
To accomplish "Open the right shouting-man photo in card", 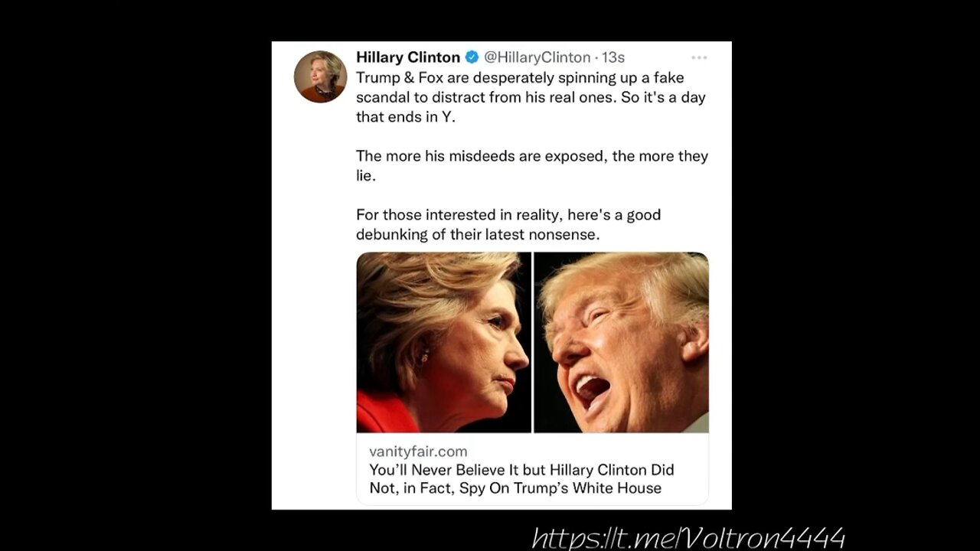I will (621, 342).
